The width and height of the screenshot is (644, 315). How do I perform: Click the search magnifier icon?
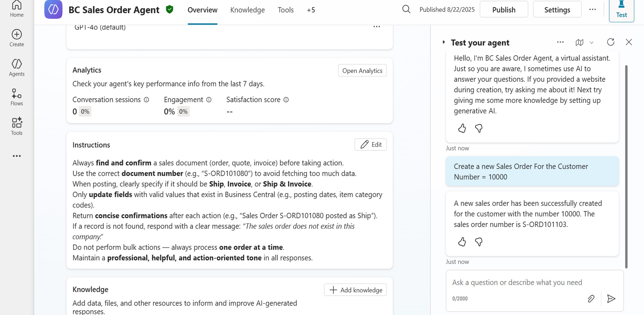coord(406,9)
